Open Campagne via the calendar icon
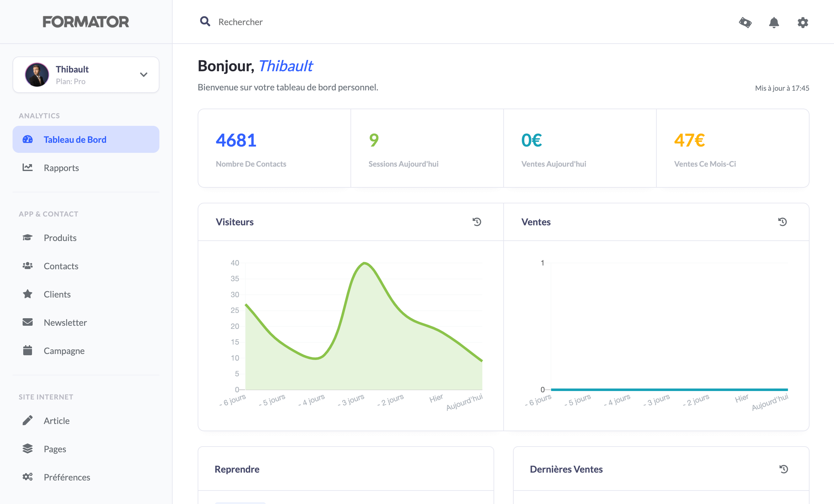 28,350
